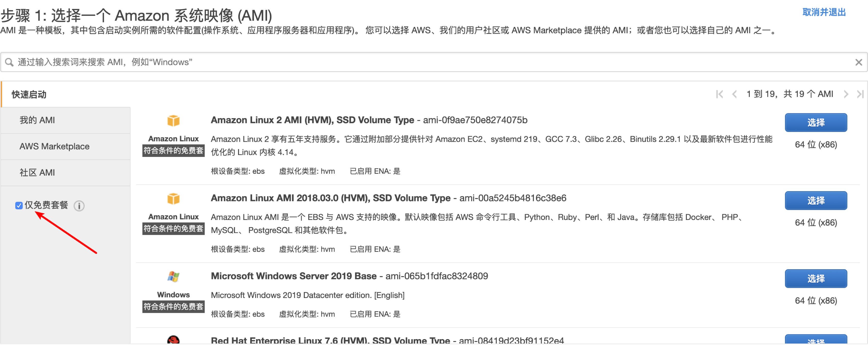Open the free tier info tooltip icon
The image size is (868, 345).
point(79,206)
